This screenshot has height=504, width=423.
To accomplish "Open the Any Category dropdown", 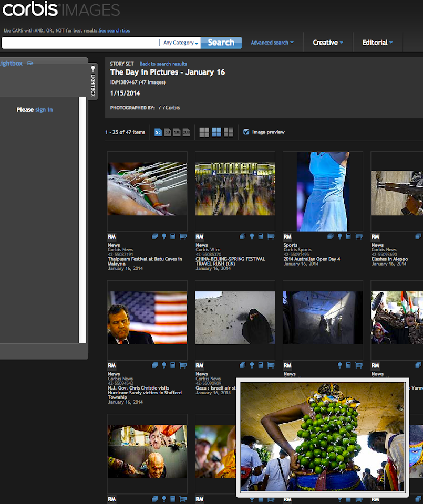I will tap(180, 43).
